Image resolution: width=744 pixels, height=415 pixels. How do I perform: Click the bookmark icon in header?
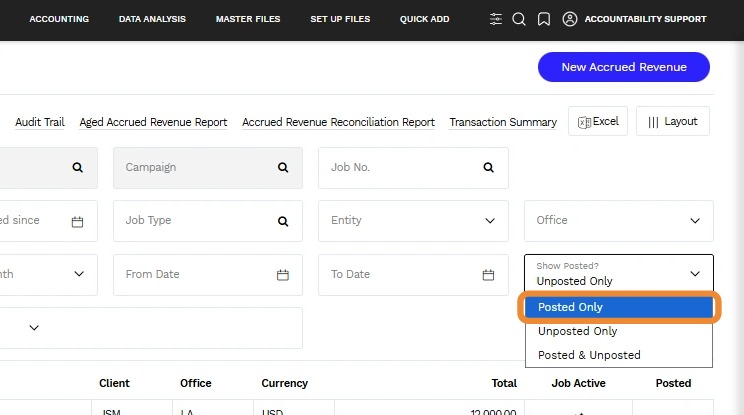543,19
